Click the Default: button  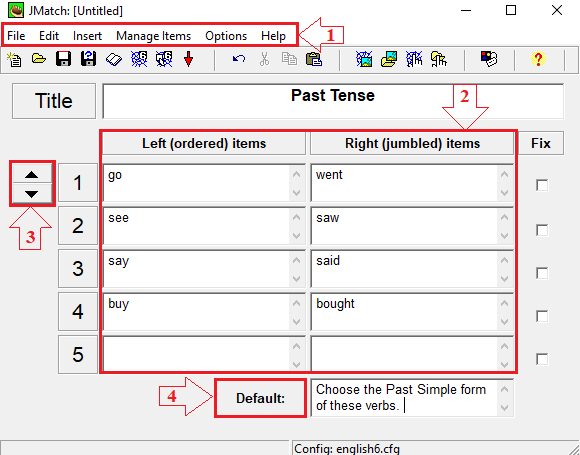(260, 398)
